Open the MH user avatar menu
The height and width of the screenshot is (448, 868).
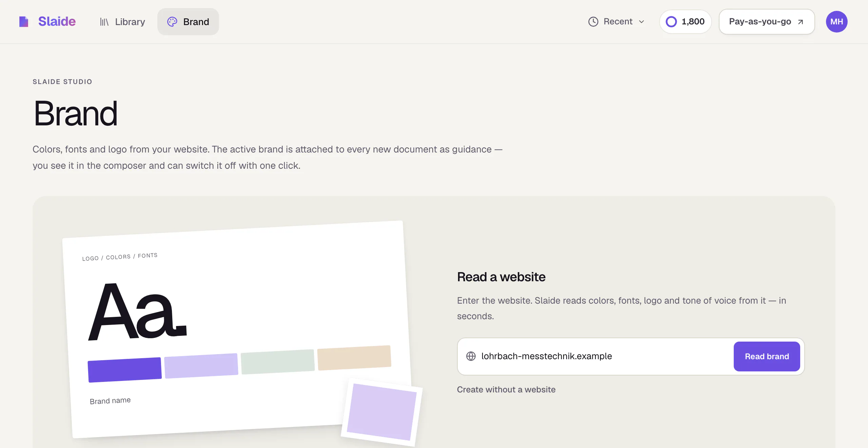[x=837, y=22]
